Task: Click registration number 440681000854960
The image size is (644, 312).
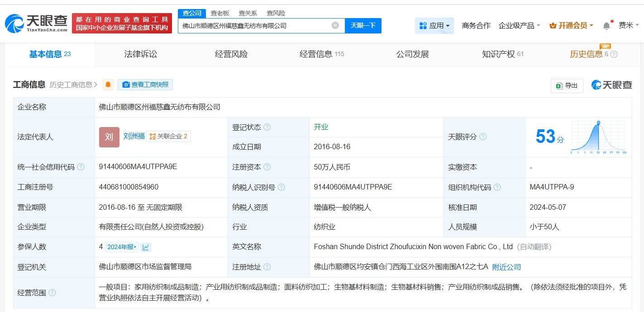Action: pos(129,187)
